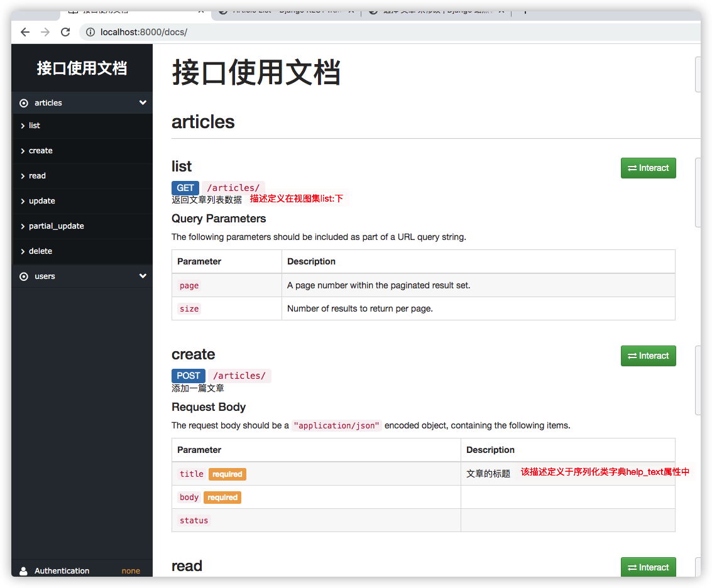This screenshot has width=712, height=588.
Task: Select create in the sidebar
Action: [40, 151]
